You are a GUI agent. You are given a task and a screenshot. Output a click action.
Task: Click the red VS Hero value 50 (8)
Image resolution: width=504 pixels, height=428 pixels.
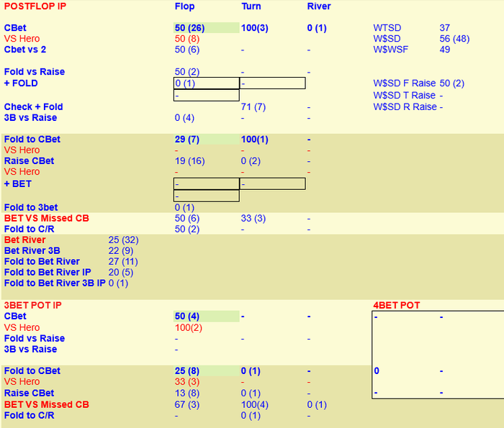click(186, 39)
